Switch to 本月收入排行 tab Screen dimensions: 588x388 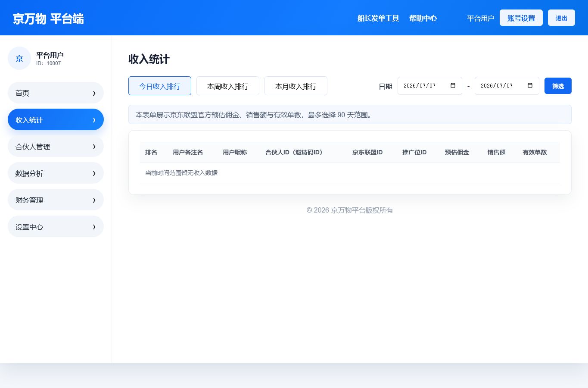(x=296, y=86)
